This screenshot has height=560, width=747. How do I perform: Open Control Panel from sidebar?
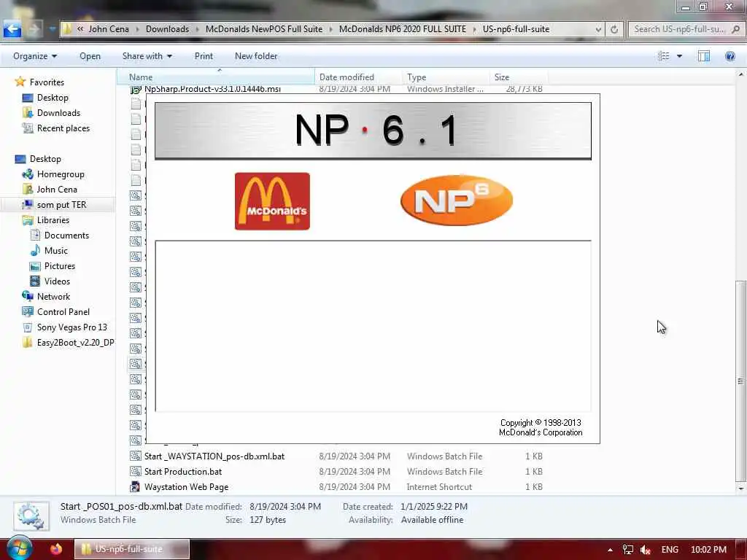coord(63,312)
